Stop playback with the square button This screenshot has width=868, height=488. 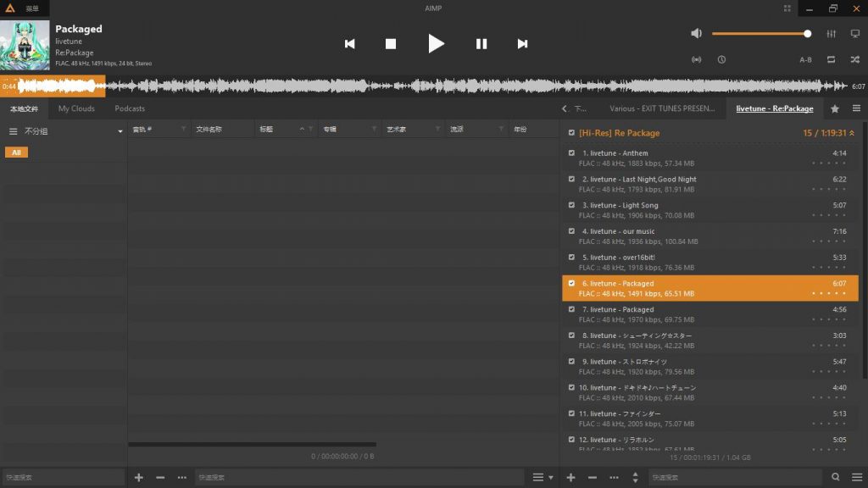(391, 44)
